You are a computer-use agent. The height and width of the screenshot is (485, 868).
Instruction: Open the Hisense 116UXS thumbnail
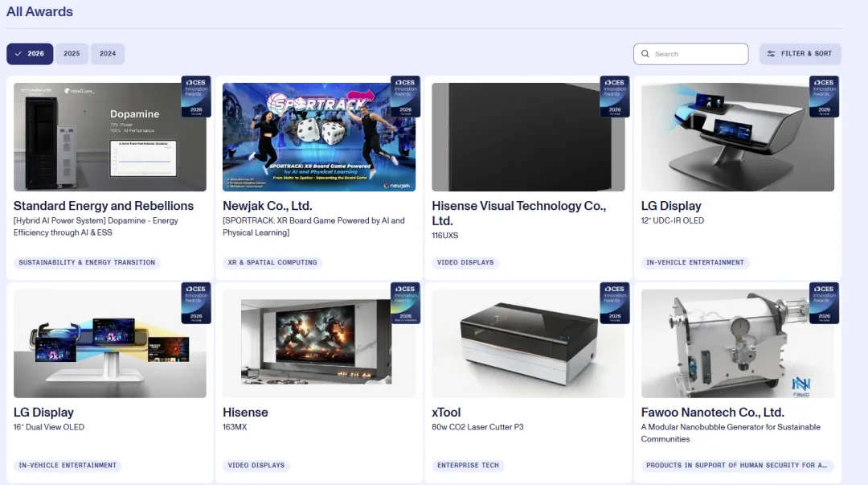(x=528, y=137)
